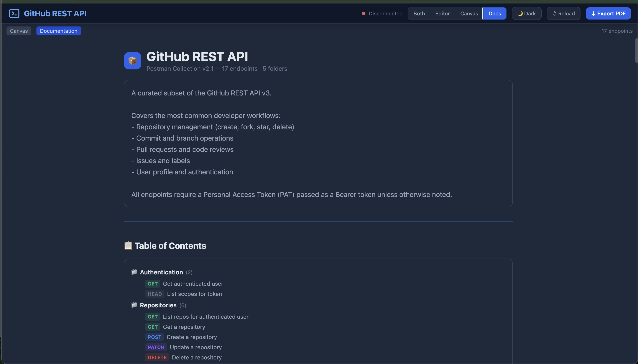Click the red Disconnected status dot

[x=364, y=13]
